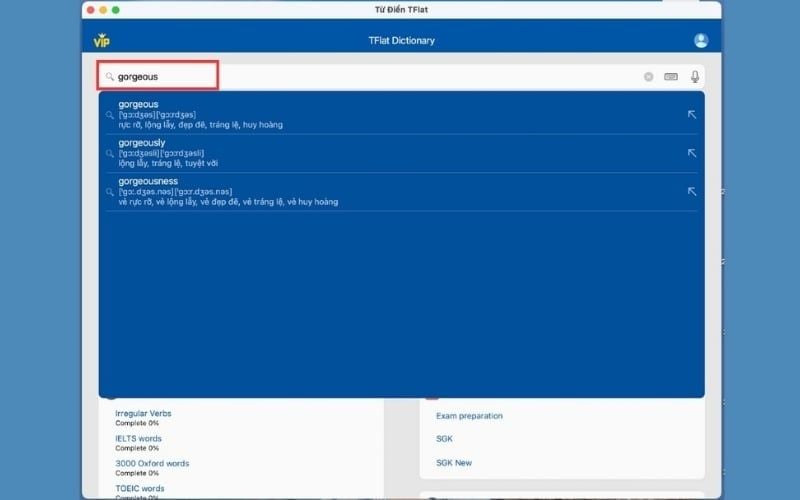Click magnifier beside gorgeously suggestion
The image size is (800, 500).
click(x=110, y=154)
